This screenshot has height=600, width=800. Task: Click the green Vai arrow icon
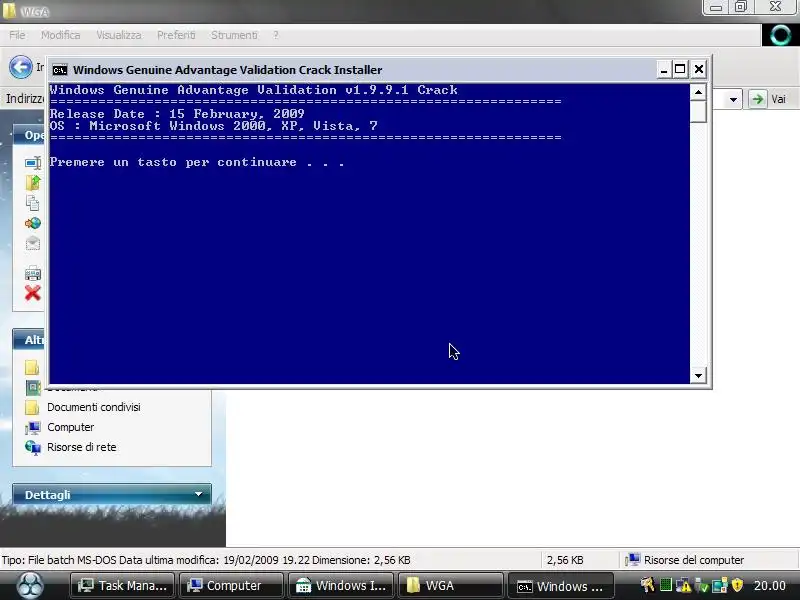[758, 99]
